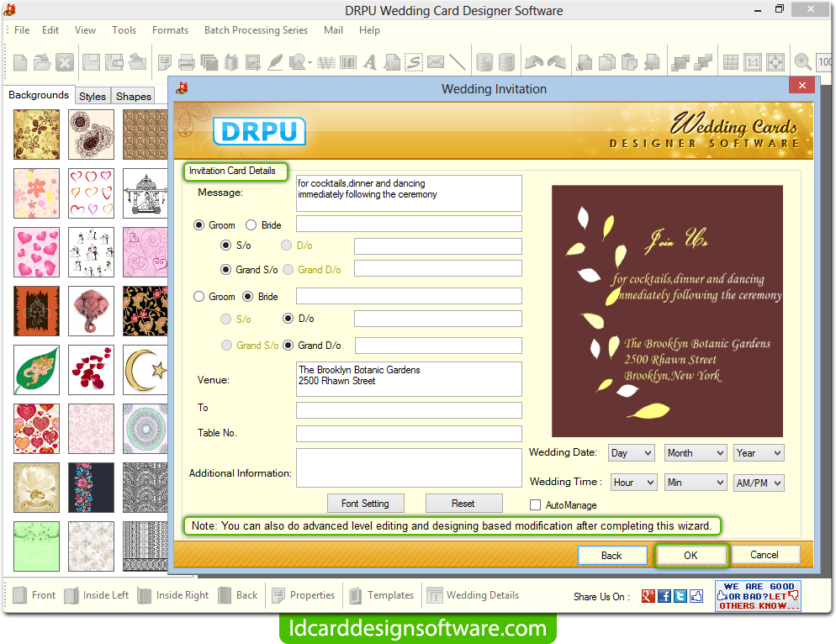836x644 pixels.
Task: Switch to the Shapes tab
Action: click(x=134, y=96)
